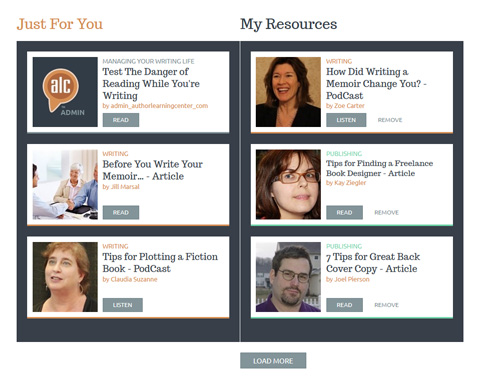The width and height of the screenshot is (500, 383).
Task: Remove the Freelance Book Designer article
Action: tap(386, 212)
